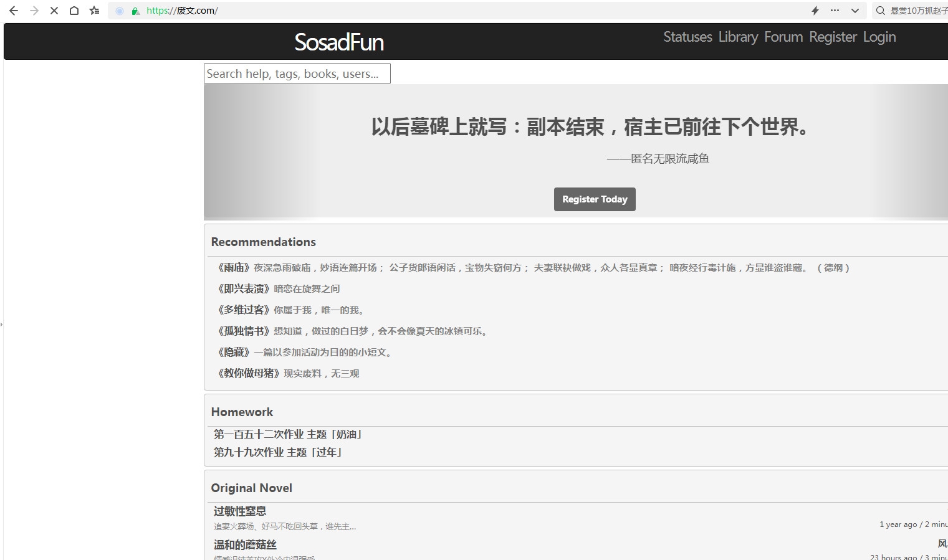Open the Original Novel section heading

(251, 488)
